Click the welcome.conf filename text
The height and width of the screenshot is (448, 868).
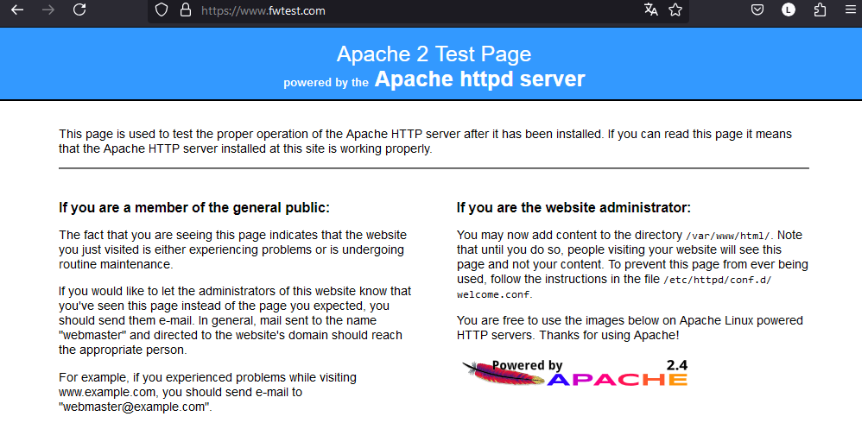[x=493, y=295]
